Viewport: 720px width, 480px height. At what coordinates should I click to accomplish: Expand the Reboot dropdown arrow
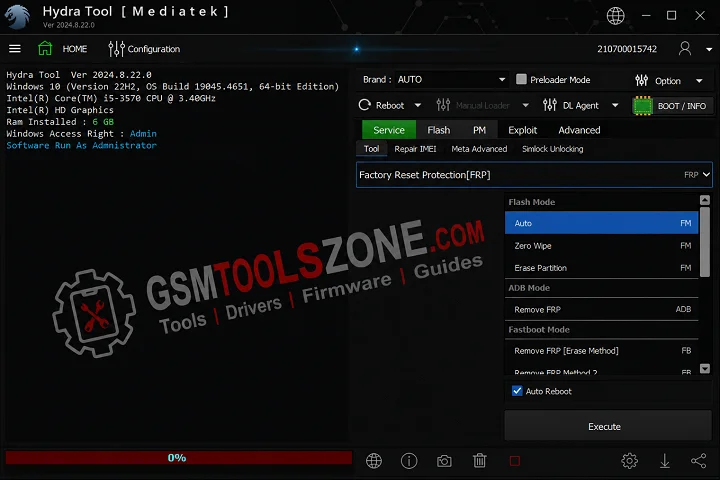[417, 106]
